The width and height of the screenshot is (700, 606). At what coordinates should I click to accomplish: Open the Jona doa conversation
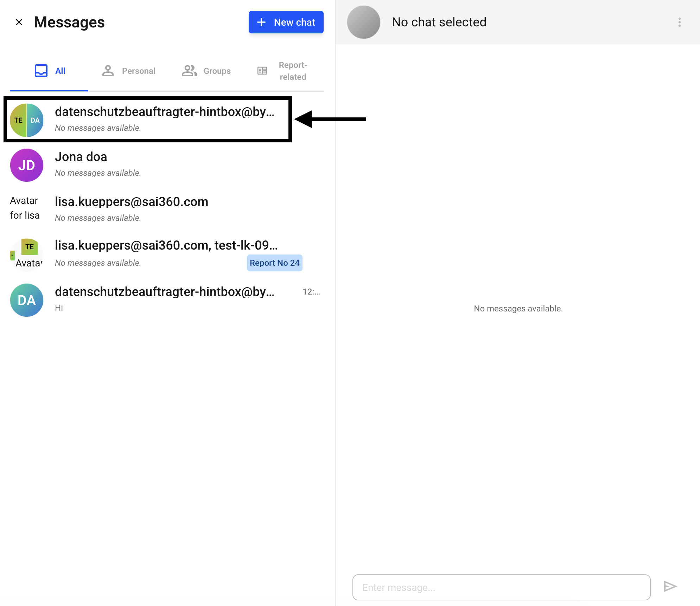tap(141, 165)
